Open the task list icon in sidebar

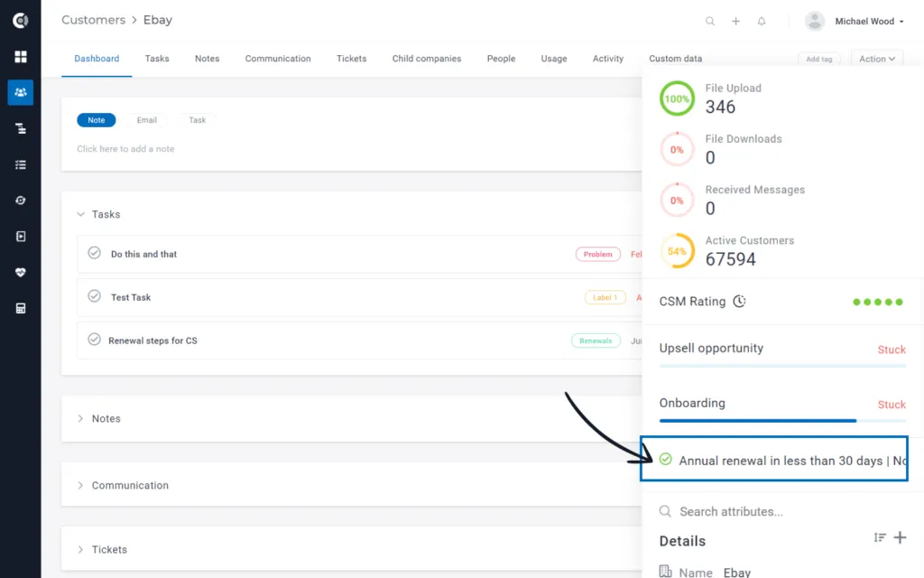[x=21, y=164]
